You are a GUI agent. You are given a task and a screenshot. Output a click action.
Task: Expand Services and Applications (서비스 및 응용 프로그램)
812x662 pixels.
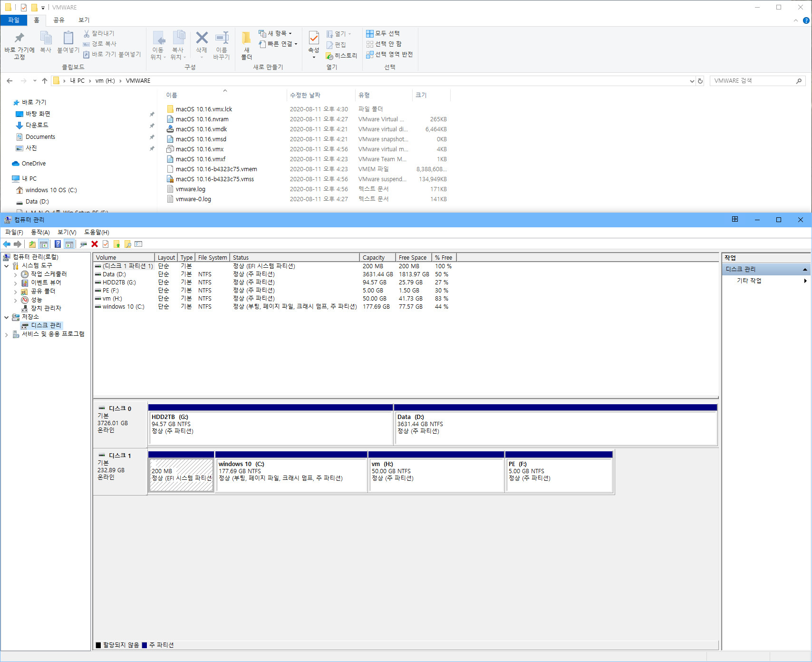tap(6, 334)
